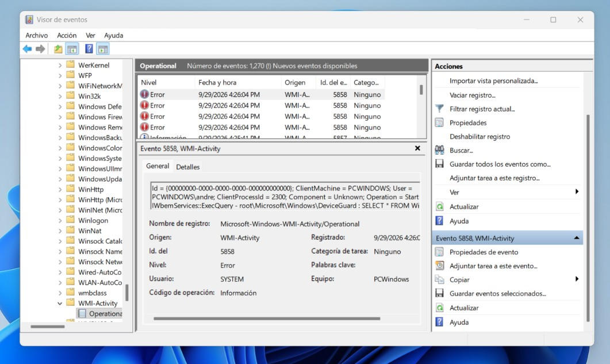Click the Información event row
The image size is (610, 364).
[x=260, y=137]
